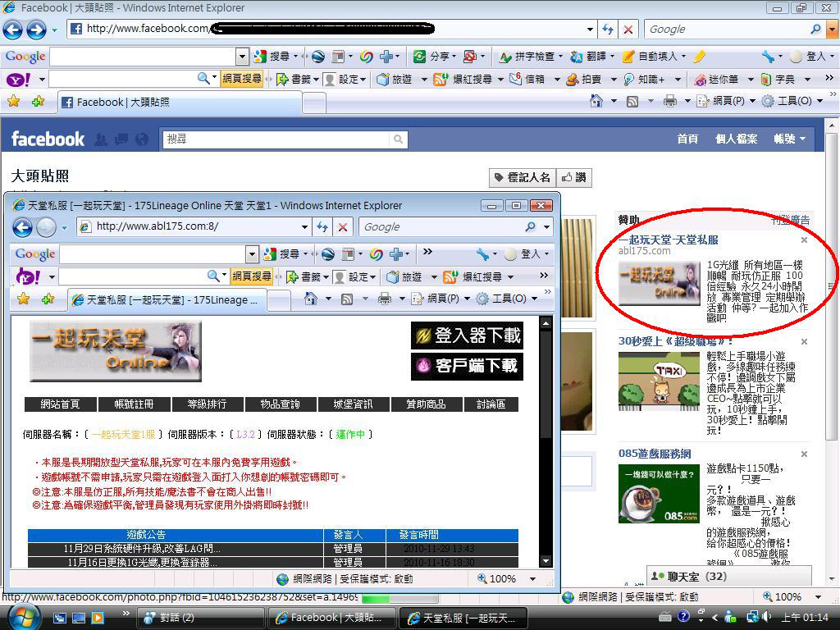Refresh the abl175 page in inner browser
The image size is (840, 630).
(322, 227)
